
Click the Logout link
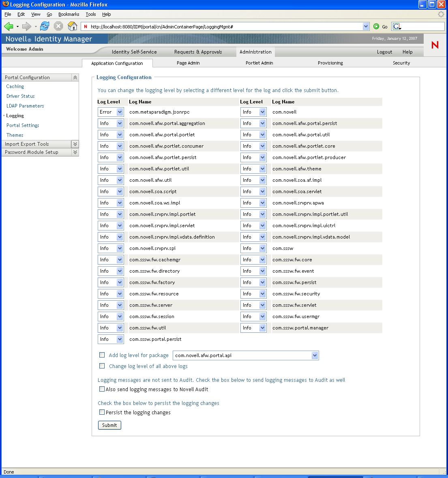tap(385, 52)
